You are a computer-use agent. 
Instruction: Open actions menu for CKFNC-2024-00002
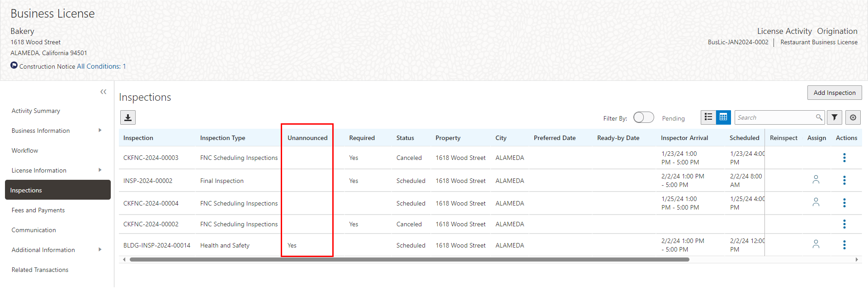pyautogui.click(x=844, y=224)
